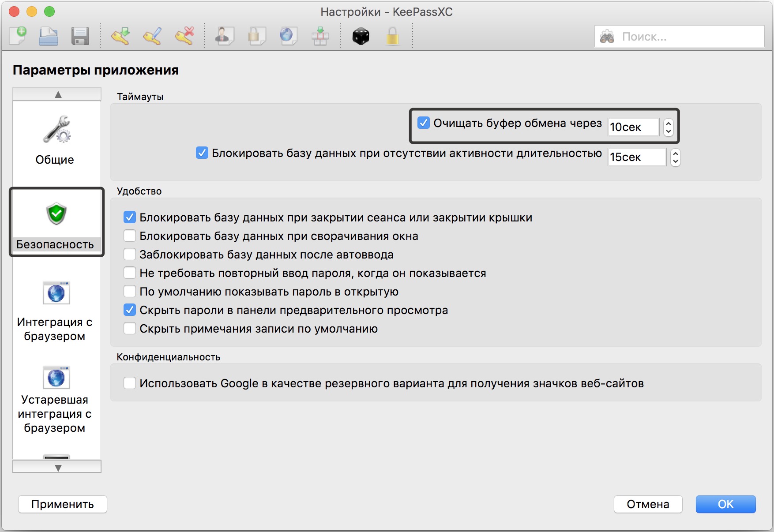Click the Edit entry key-and-pencil icon

(x=152, y=36)
